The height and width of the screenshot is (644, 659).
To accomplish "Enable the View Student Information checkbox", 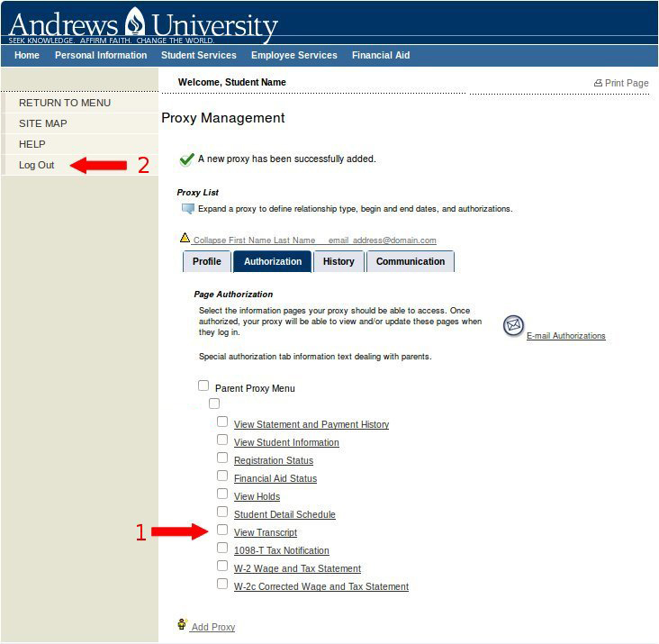I will [x=222, y=440].
